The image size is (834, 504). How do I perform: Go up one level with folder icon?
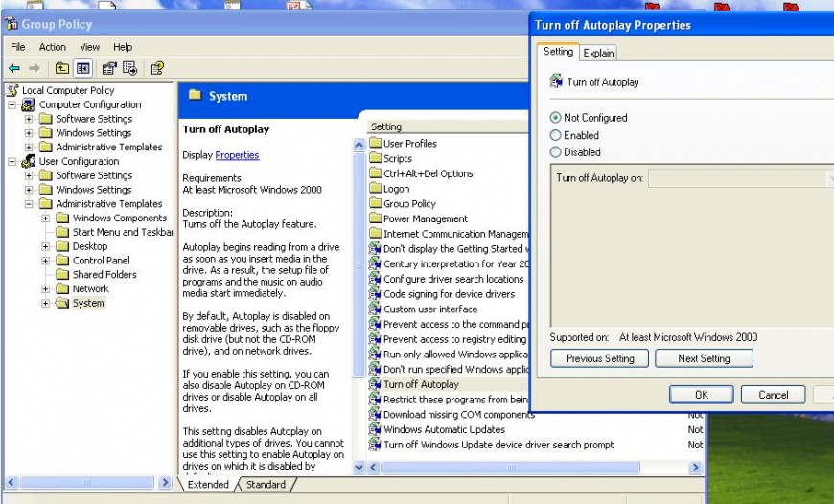62,68
